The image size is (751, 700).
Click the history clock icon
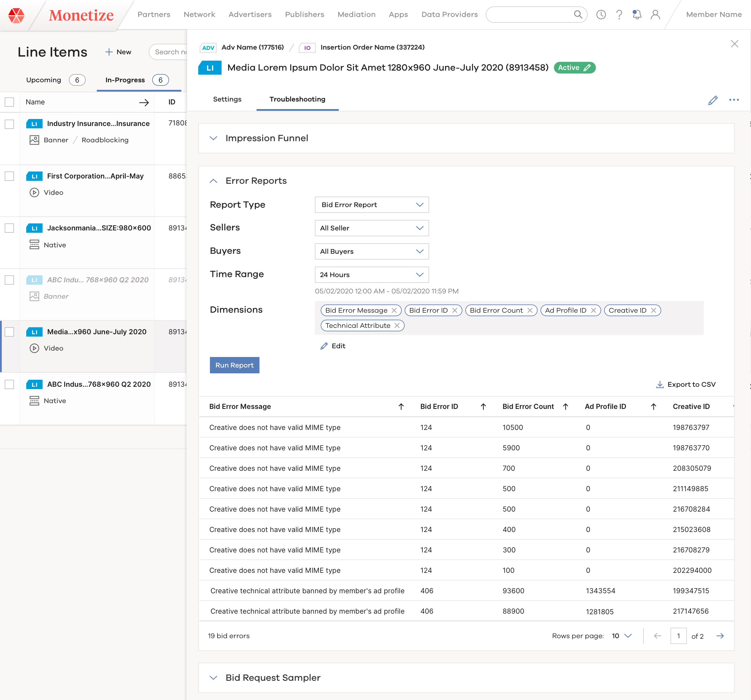[601, 15]
